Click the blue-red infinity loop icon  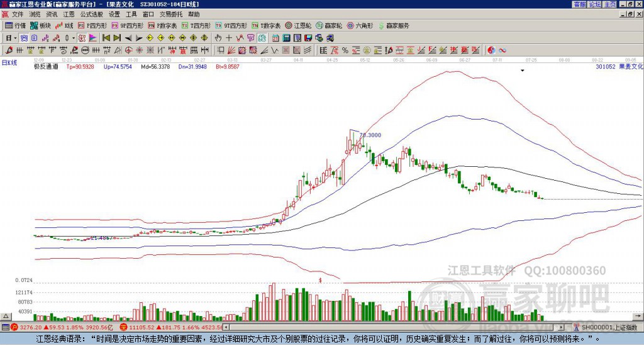502,50
